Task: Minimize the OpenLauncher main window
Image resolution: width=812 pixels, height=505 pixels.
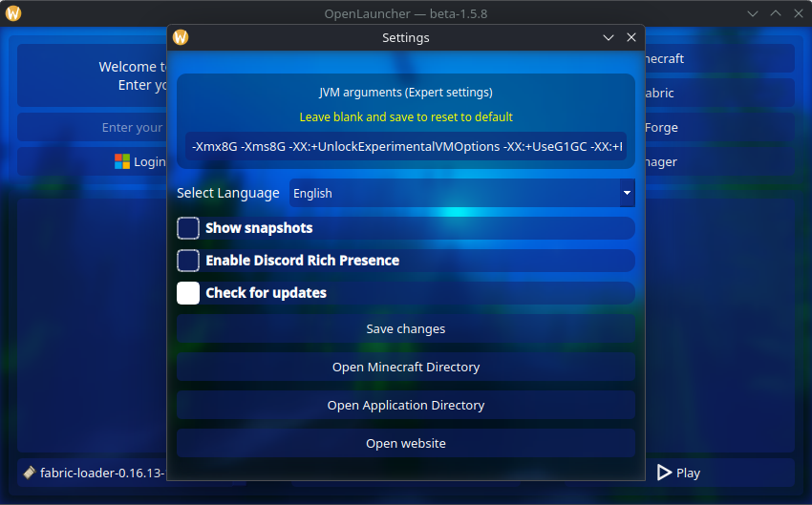Action: point(753,13)
